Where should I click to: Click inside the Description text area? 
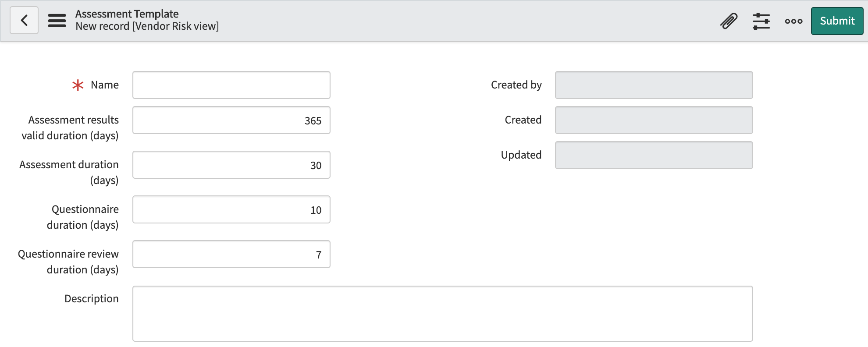click(x=443, y=314)
